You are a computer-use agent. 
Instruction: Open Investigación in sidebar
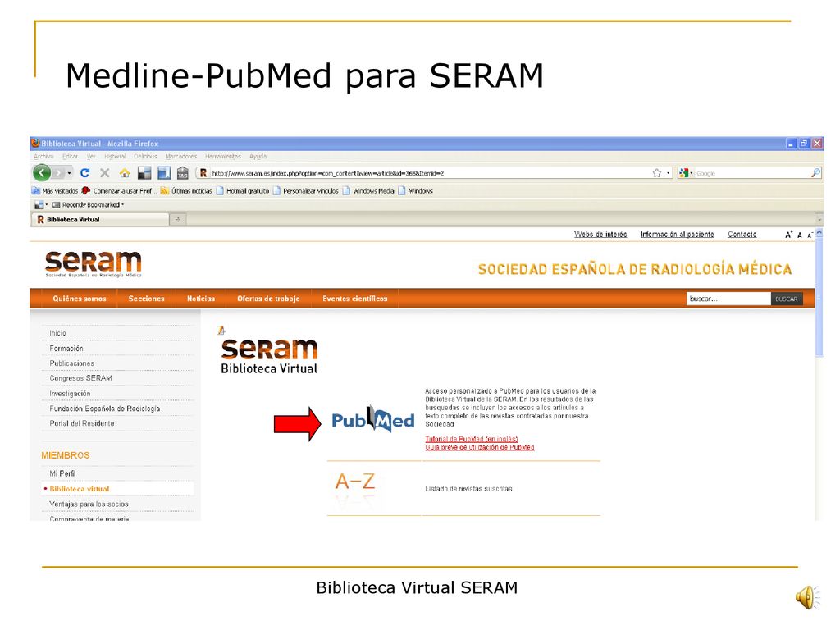(x=71, y=393)
